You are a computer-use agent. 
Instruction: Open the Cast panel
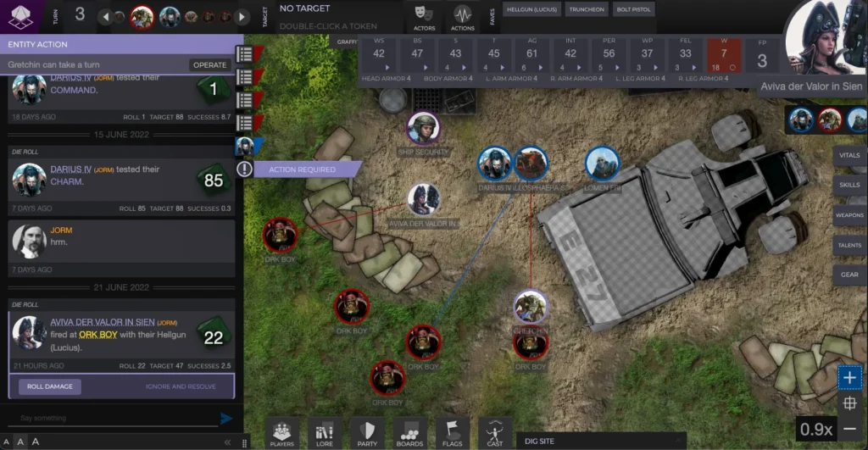click(x=494, y=435)
